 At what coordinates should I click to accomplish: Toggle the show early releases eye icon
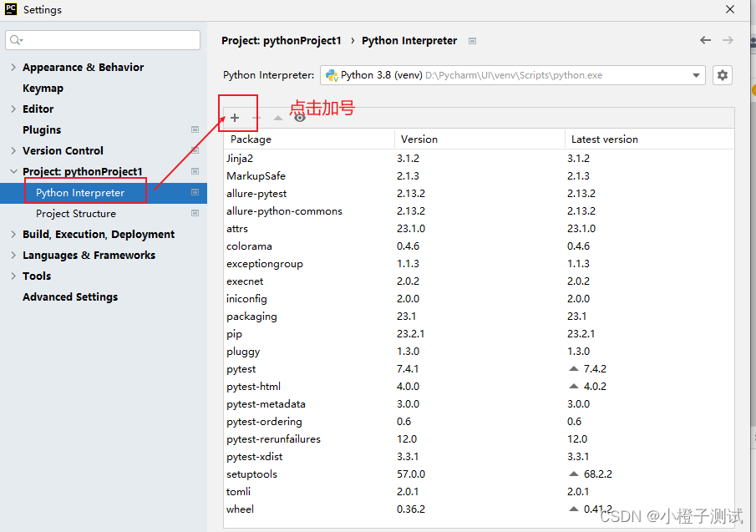pyautogui.click(x=299, y=118)
